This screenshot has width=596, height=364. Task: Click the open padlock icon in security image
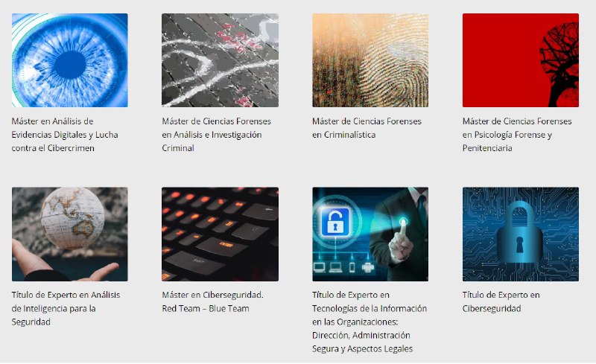tap(335, 222)
